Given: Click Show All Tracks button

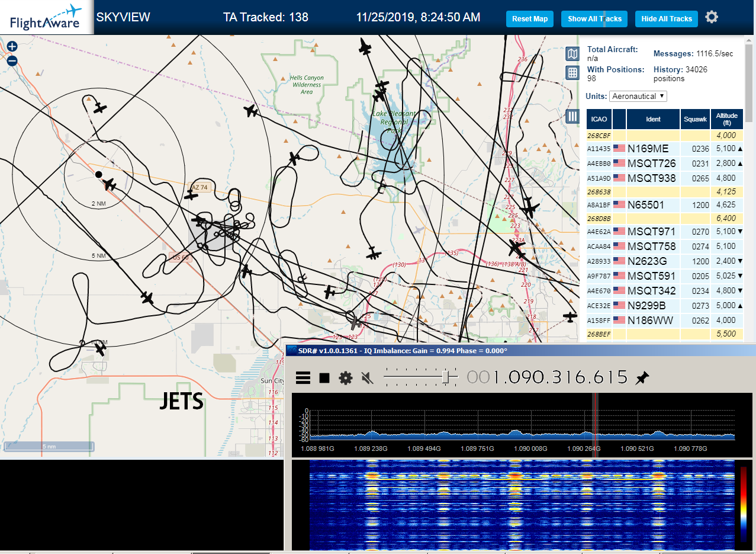Looking at the screenshot, I should click(x=594, y=19).
